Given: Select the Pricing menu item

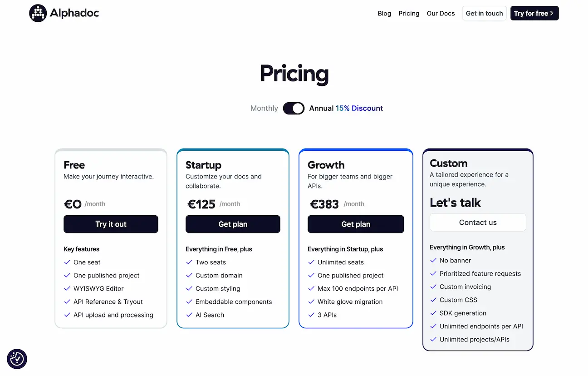Looking at the screenshot, I should [x=409, y=13].
